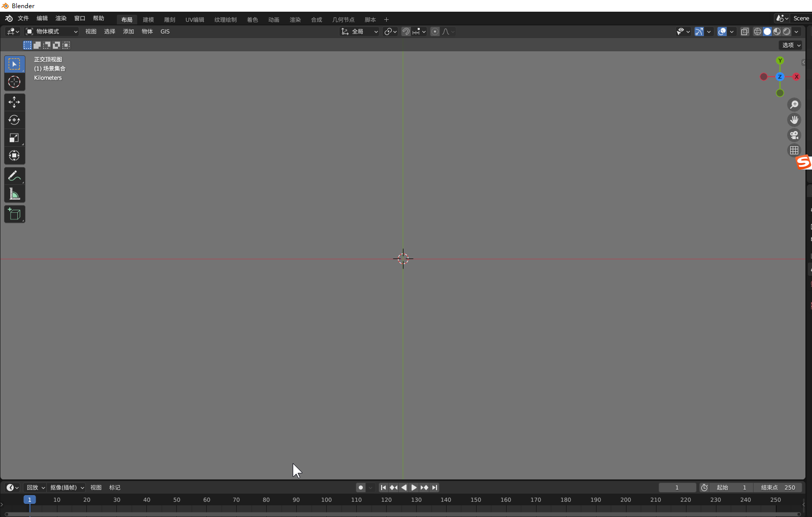Viewport: 812px width, 517px height.
Task: Set extend selection mode icon
Action: pyautogui.click(x=37, y=45)
